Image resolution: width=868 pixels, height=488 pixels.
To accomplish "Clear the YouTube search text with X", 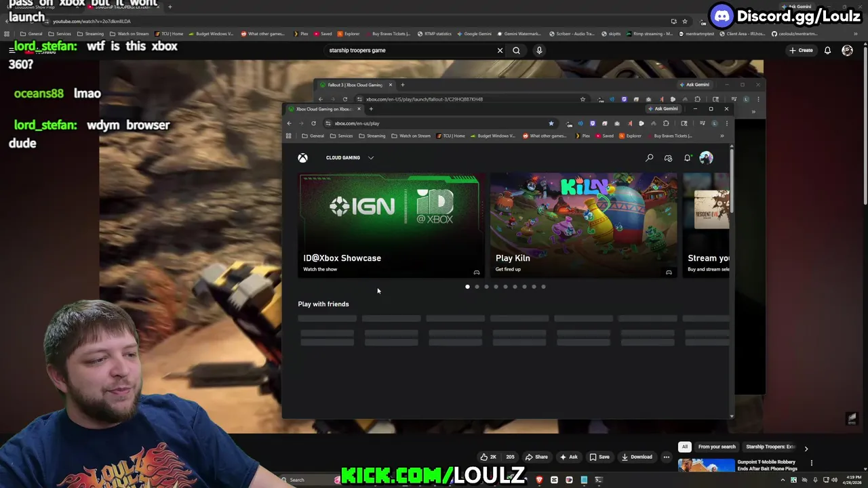I will click(x=500, y=50).
